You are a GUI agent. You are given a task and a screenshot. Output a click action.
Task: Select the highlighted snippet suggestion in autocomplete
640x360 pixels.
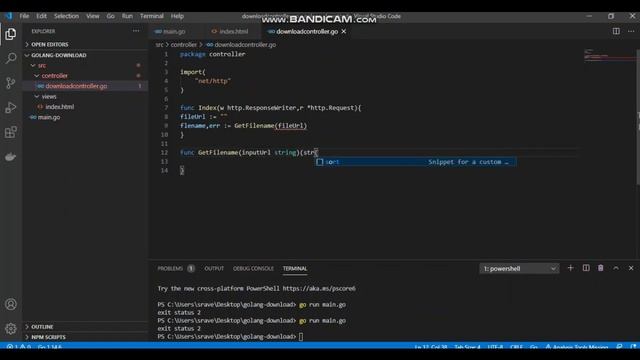click(415, 162)
